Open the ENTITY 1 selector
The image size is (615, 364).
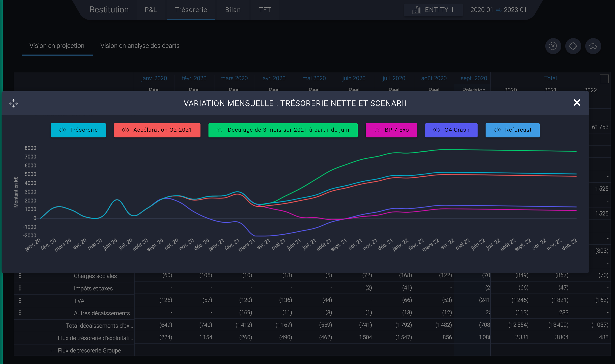(433, 10)
